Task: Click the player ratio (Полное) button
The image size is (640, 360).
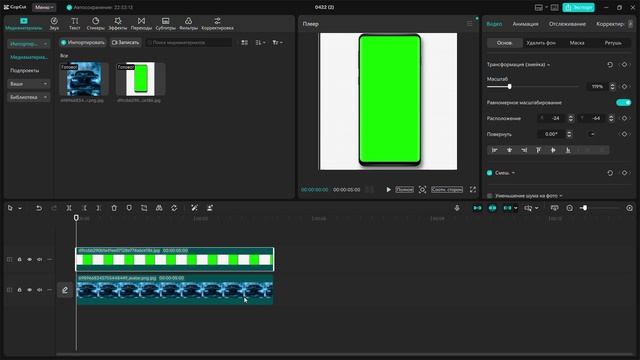Action: (x=404, y=189)
